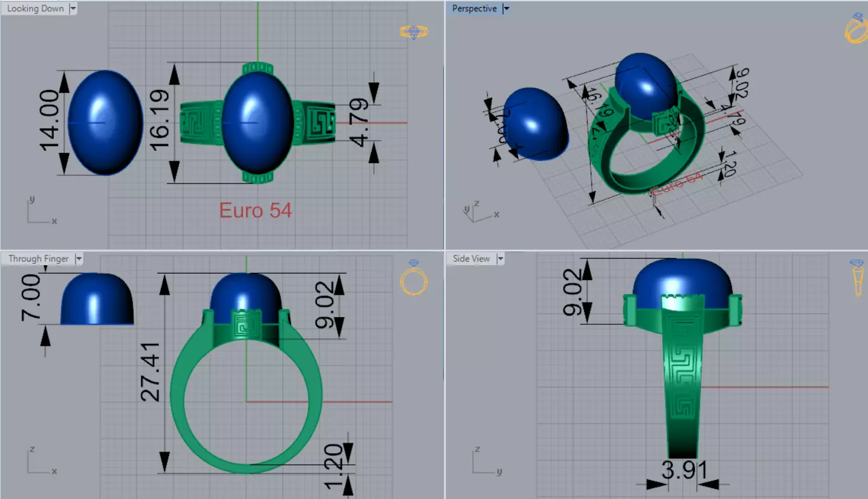Select the loose blue dome in Through Finger view
868x499 pixels.
(97, 299)
